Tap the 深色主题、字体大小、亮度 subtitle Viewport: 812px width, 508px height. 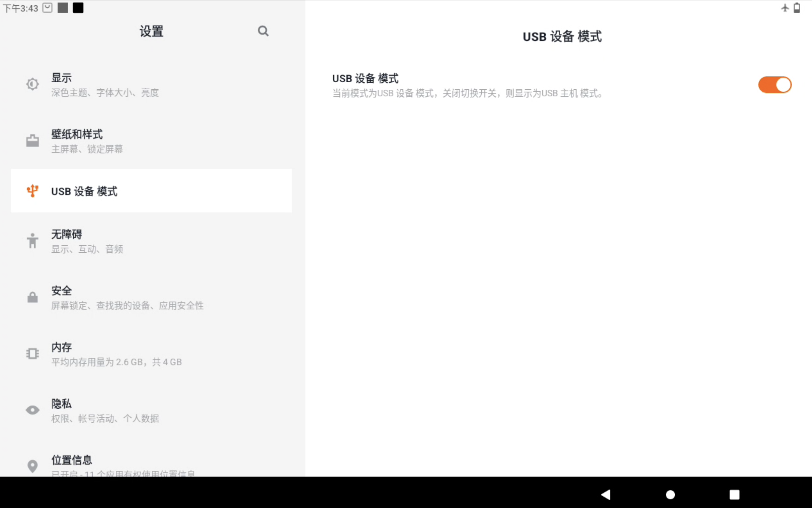[105, 93]
